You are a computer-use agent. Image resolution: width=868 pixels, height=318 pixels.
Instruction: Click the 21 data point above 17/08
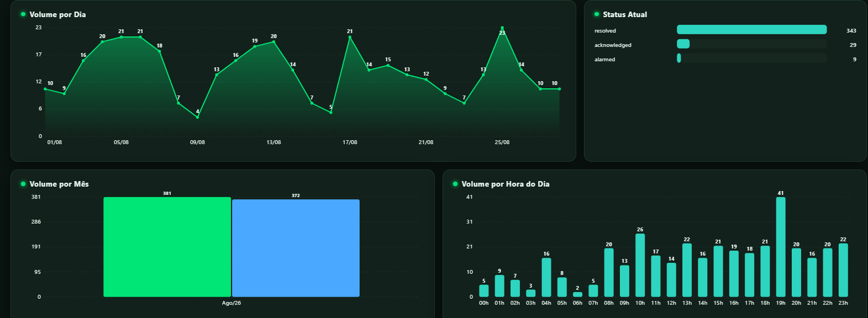(x=350, y=37)
